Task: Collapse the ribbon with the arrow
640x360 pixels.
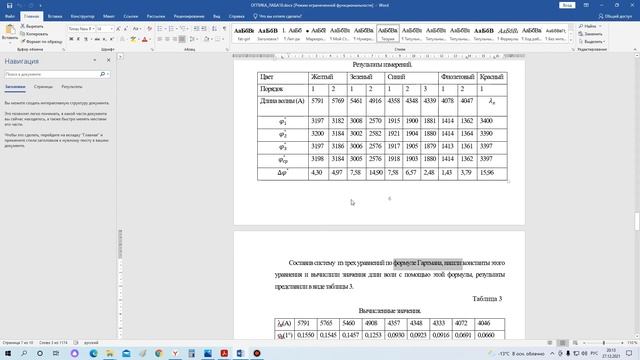Action: click(x=635, y=49)
